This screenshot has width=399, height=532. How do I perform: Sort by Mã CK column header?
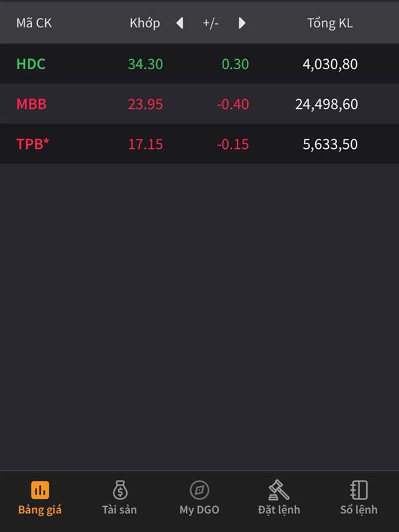34,23
